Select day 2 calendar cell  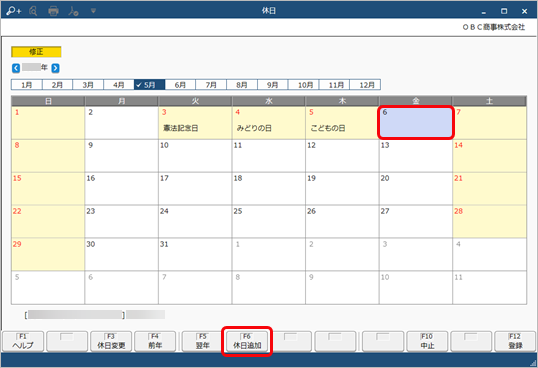pos(121,123)
